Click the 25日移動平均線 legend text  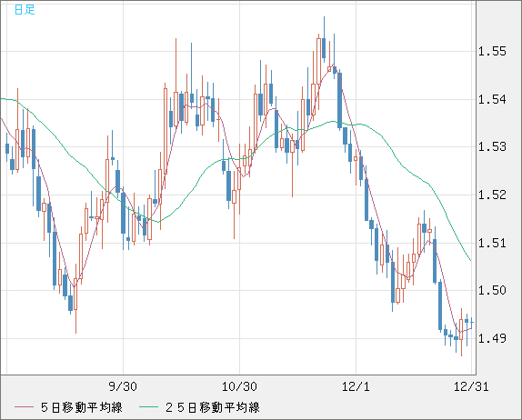click(213, 407)
